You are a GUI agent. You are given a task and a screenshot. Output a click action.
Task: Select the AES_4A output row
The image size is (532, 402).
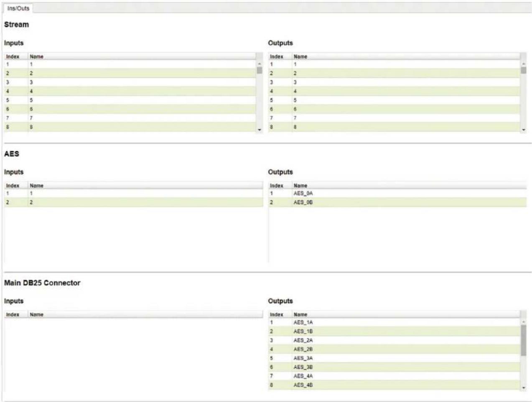pos(394,377)
